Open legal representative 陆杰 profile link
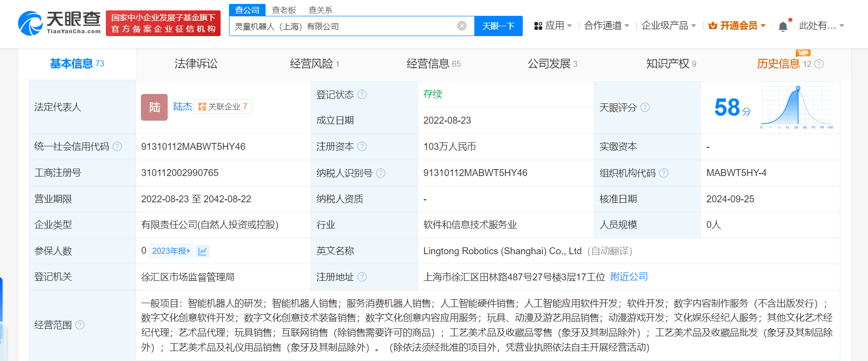 coord(183,106)
